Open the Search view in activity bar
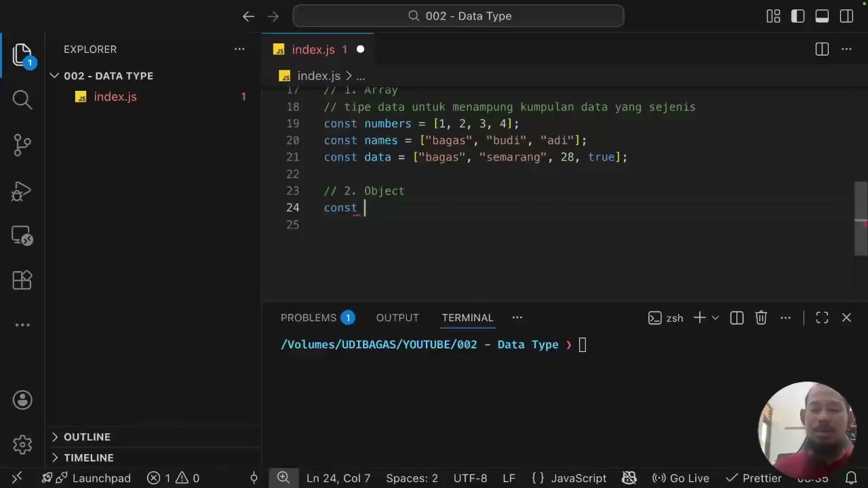 click(22, 100)
